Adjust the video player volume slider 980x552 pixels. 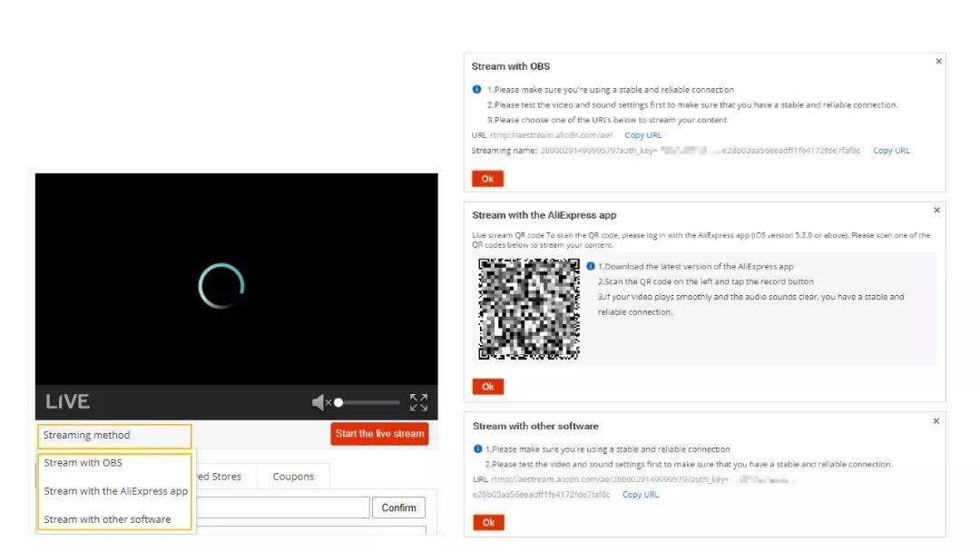coord(367,402)
